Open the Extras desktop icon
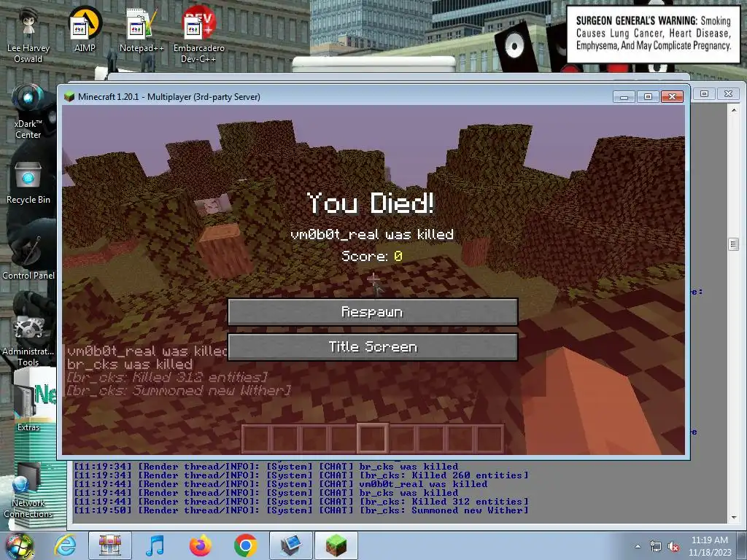747x560 pixels. pos(28,408)
